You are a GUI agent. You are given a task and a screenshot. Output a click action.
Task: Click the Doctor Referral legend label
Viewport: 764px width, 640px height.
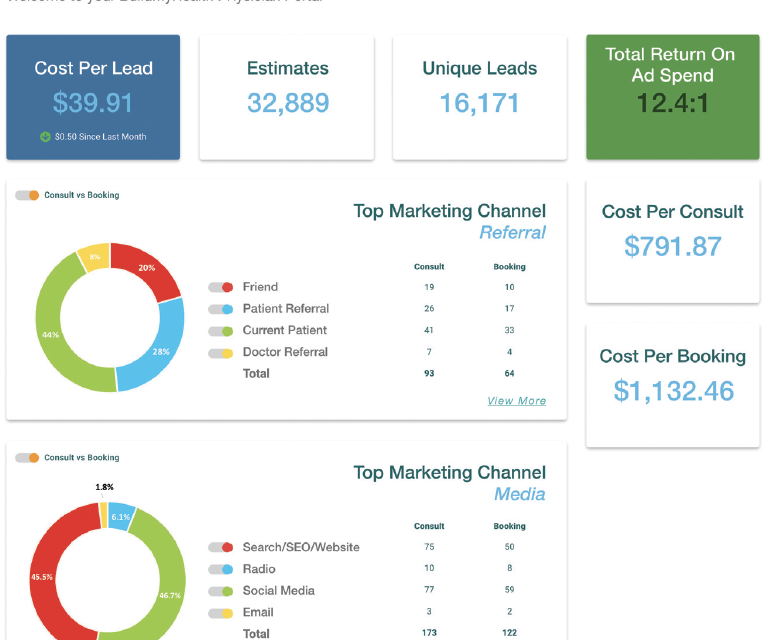point(285,352)
